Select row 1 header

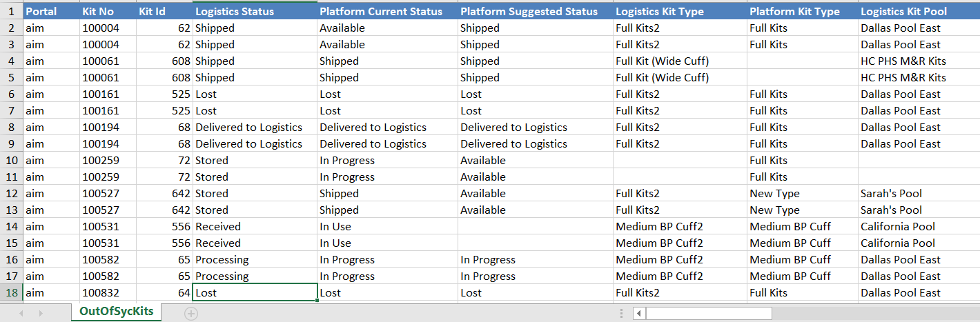click(x=11, y=11)
